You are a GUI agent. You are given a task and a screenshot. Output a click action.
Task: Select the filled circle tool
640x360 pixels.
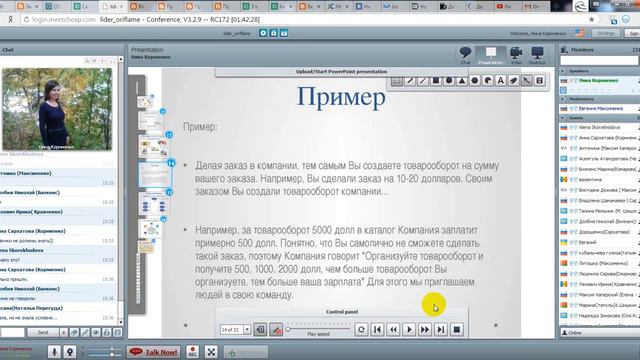[449, 81]
